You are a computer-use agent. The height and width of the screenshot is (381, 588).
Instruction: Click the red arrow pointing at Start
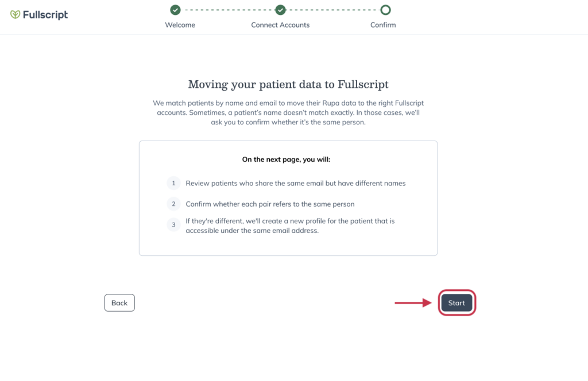pos(412,302)
